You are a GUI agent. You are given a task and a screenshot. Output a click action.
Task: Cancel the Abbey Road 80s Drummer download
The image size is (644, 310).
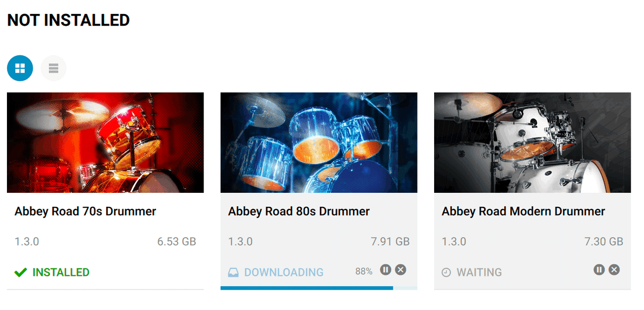(x=400, y=270)
